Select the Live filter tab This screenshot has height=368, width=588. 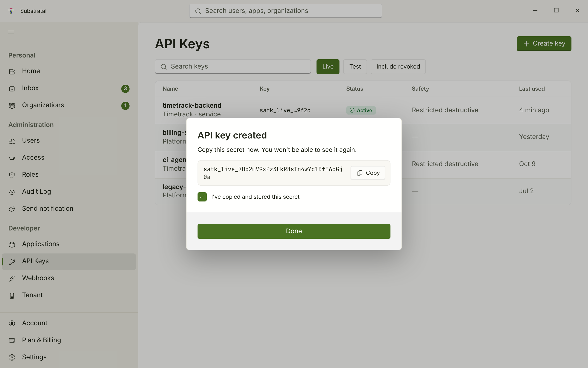click(x=328, y=67)
